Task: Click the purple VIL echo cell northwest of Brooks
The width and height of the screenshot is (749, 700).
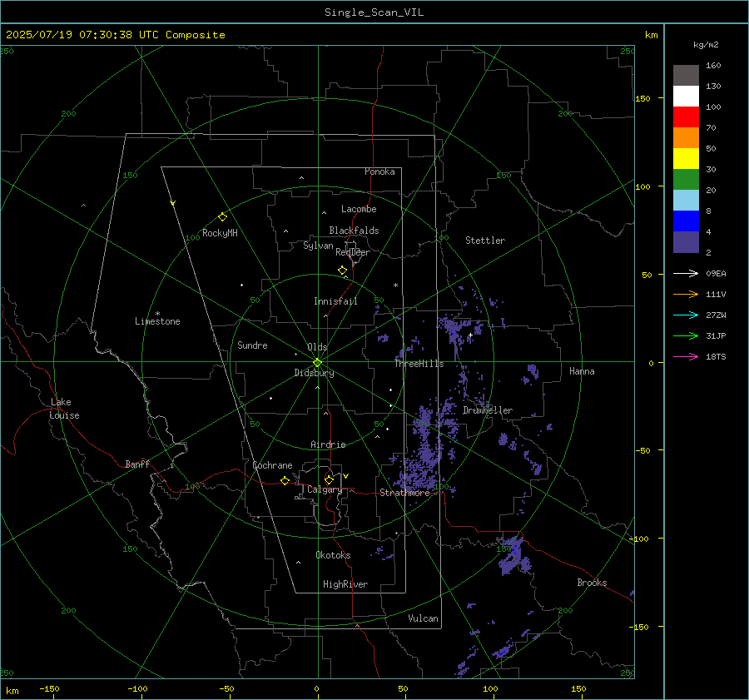Action: point(513,555)
